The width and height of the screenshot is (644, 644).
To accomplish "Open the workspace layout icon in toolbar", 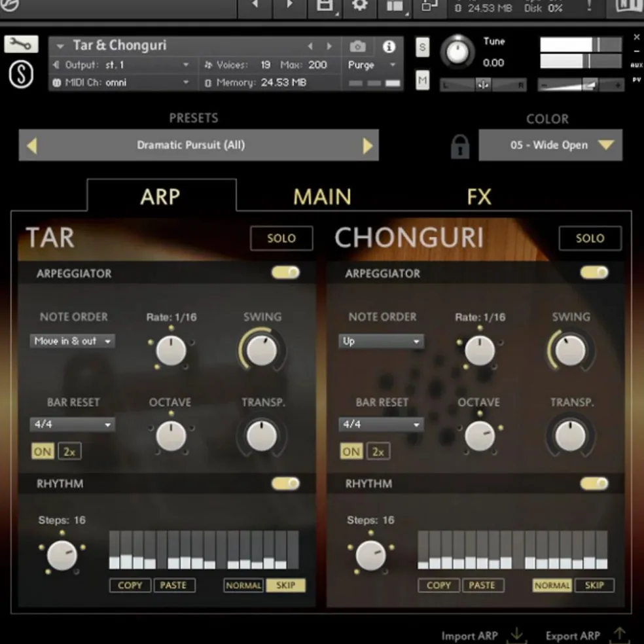I will [x=395, y=6].
